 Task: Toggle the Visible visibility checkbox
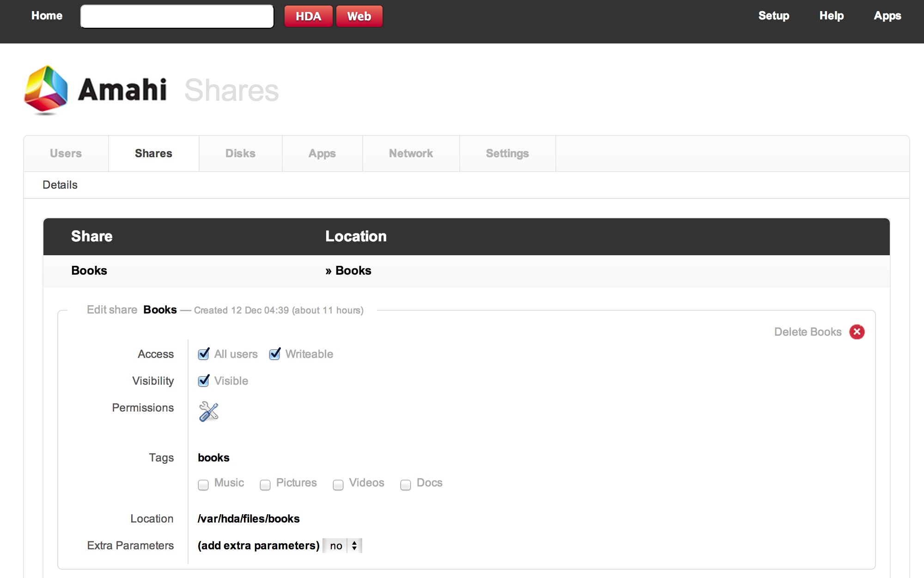click(204, 381)
